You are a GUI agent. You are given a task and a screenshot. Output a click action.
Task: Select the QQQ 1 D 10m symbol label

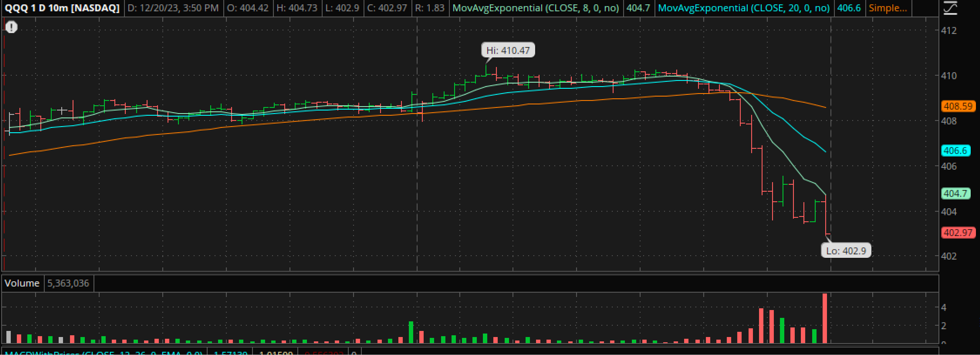tap(62, 8)
